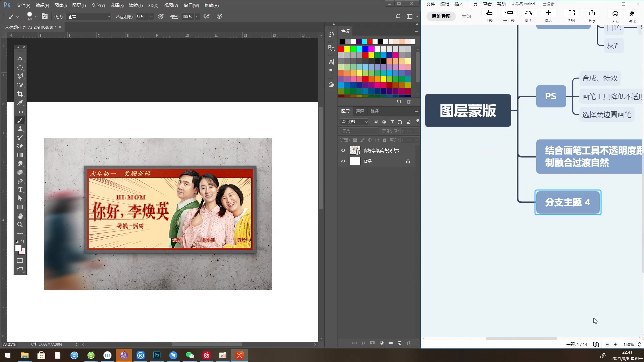The width and height of the screenshot is (644, 362).
Task: Toggle pressure for opacity in options bar
Action: click(161, 16)
